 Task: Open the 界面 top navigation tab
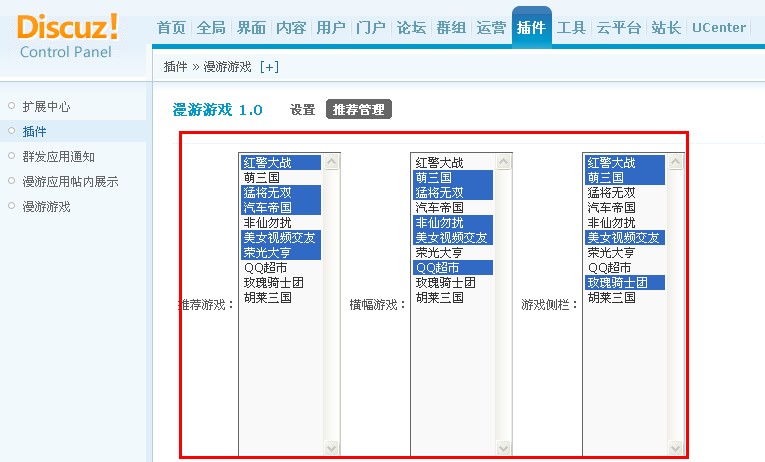[251, 28]
